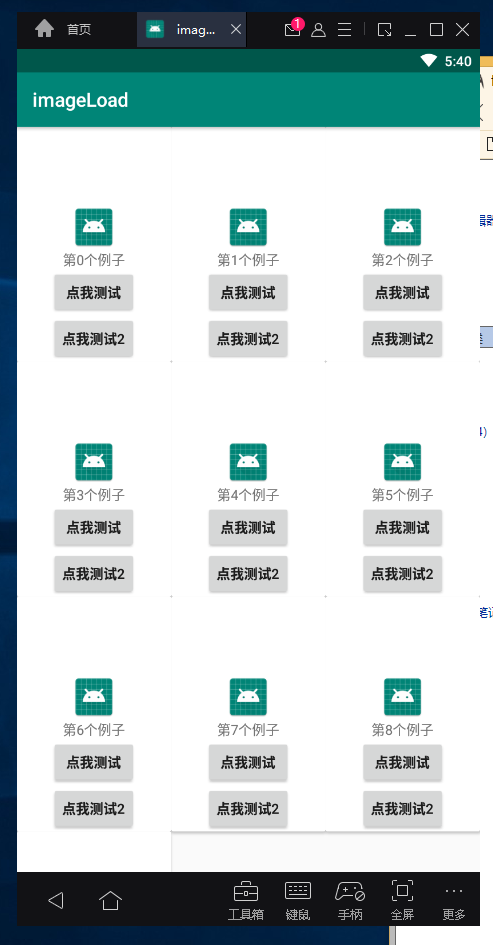
Task: Click the Android icon above 第5个例子
Action: point(403,462)
